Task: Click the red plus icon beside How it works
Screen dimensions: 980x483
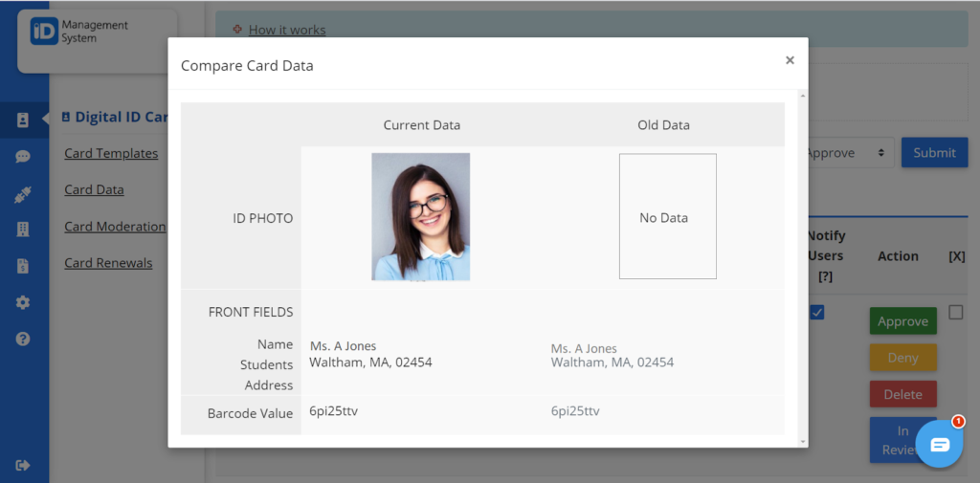Action: point(237,30)
